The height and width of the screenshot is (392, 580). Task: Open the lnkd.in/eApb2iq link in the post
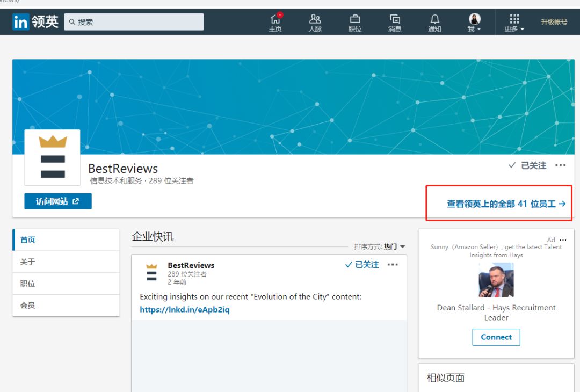click(x=185, y=310)
